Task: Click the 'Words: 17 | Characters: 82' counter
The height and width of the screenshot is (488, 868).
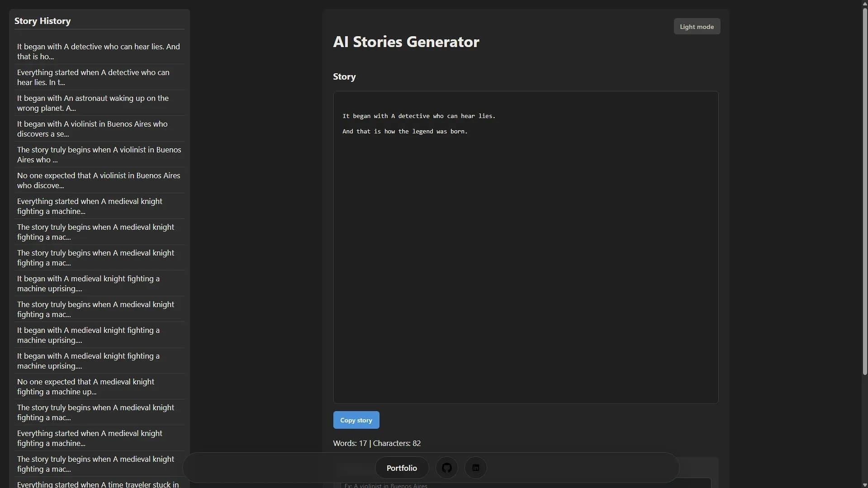Action: pyautogui.click(x=377, y=443)
